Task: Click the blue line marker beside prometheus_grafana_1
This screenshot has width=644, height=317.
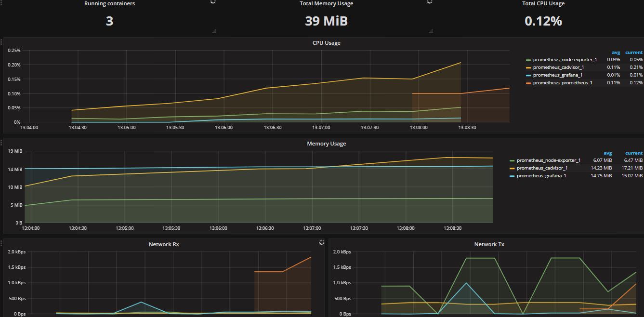Action: click(x=528, y=75)
